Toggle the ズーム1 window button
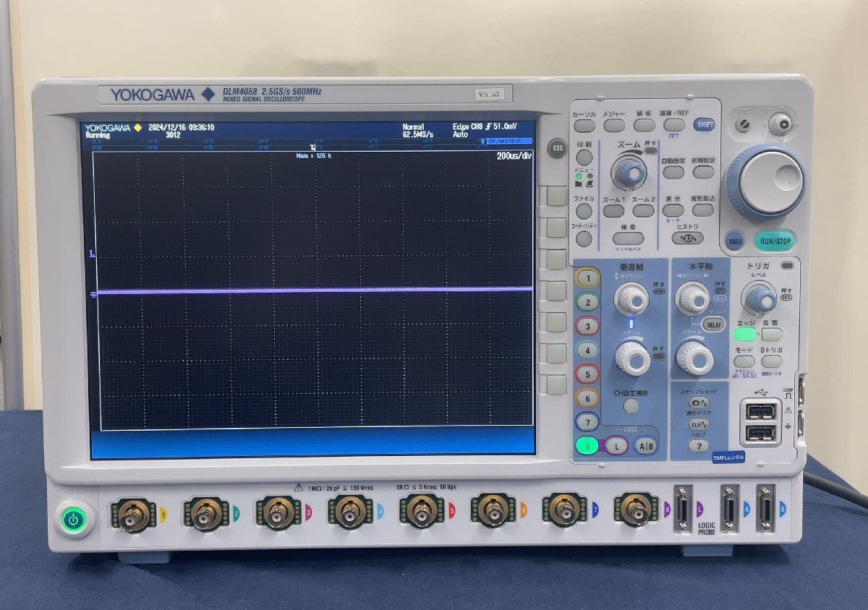Screen dimensions: 868x610 [614, 211]
